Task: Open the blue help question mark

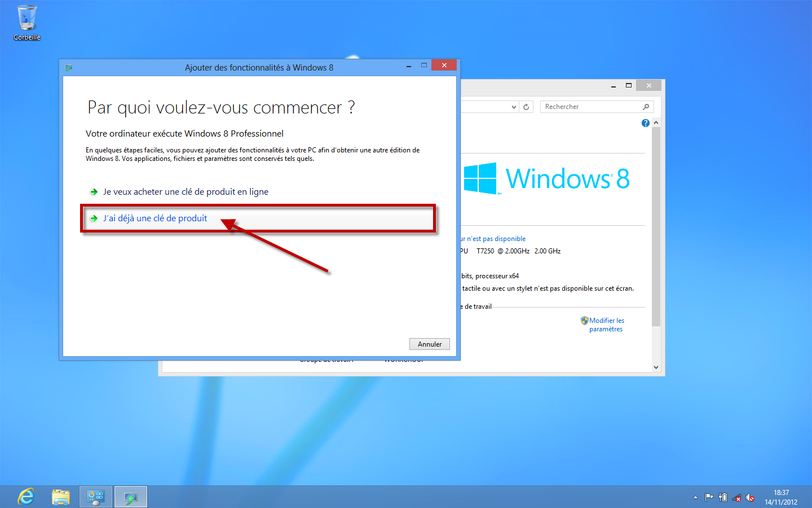Action: (x=646, y=123)
